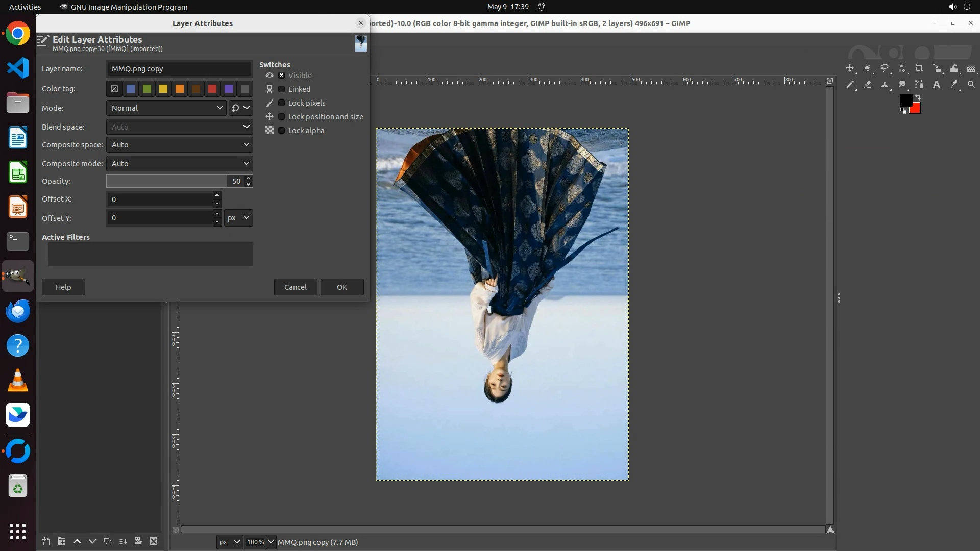980x551 pixels.
Task: Select the Move tool in toolbox
Action: [x=850, y=68]
